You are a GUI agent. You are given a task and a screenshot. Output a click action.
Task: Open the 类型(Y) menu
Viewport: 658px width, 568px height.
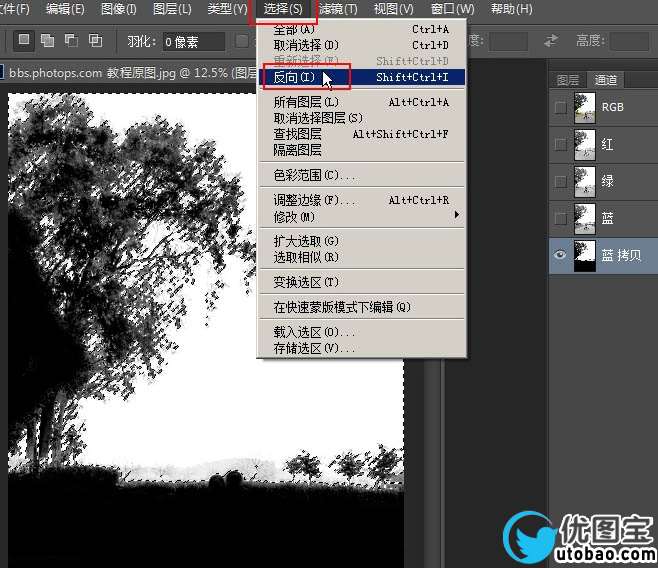[x=227, y=9]
